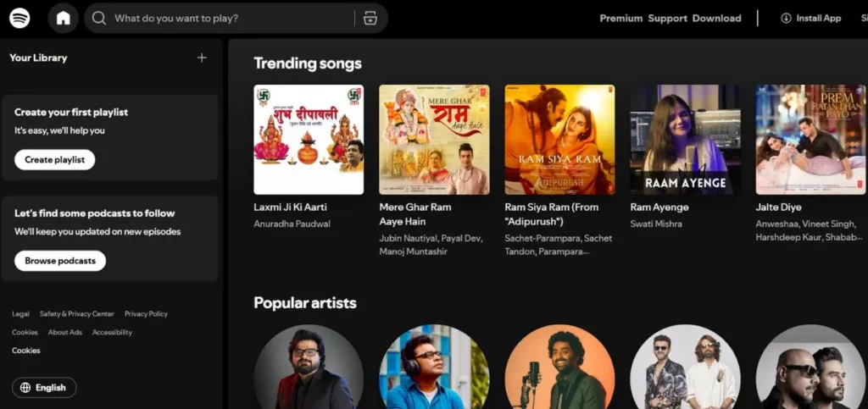This screenshot has width=868, height=409.
Task: Open the Popular artists section heading
Action: [x=304, y=303]
